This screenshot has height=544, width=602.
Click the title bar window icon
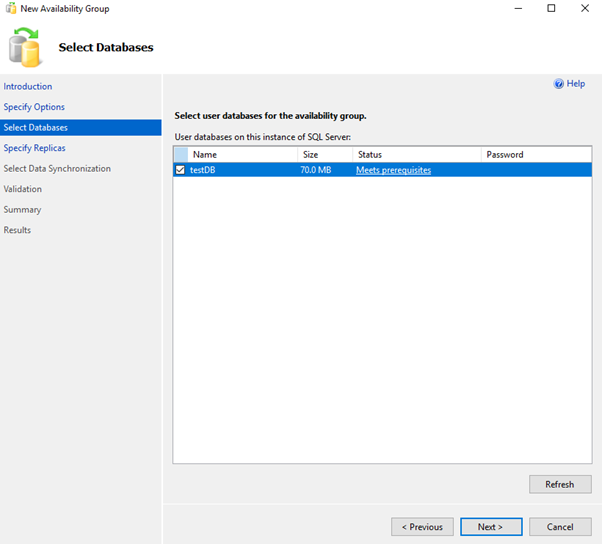[x=10, y=9]
